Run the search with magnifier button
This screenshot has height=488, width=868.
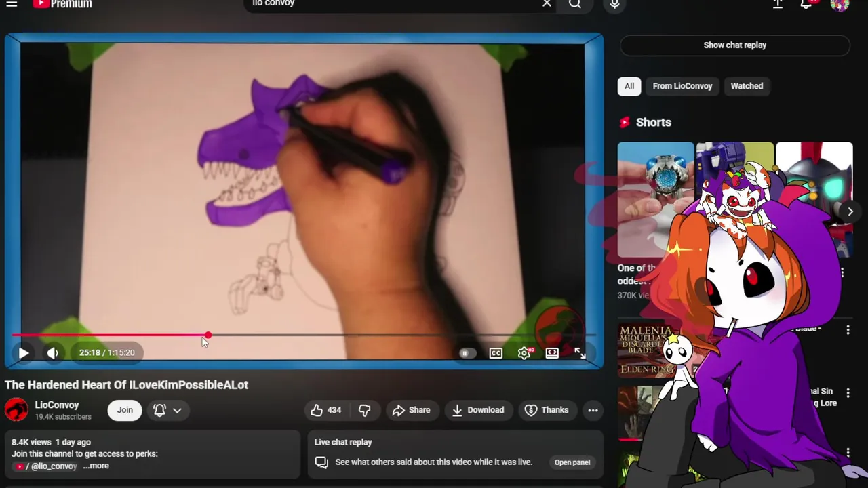574,4
